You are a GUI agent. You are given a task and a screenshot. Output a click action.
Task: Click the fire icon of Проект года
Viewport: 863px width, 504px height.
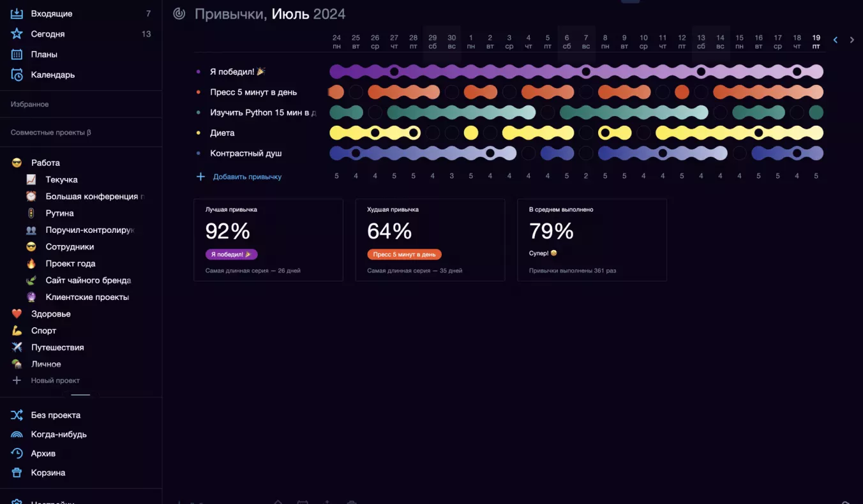31,263
